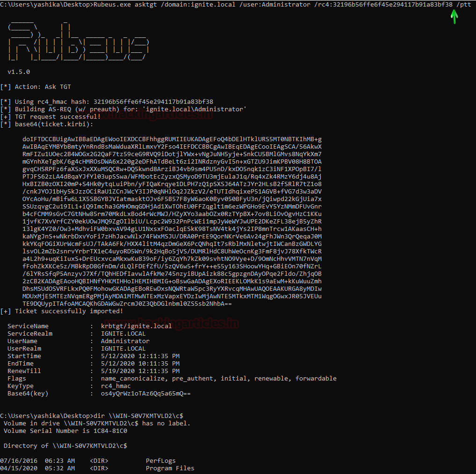
Task: Click the Base64(key) value os4yQrWz1oTAz6Qq5a65mQ==
Action: [146, 394]
